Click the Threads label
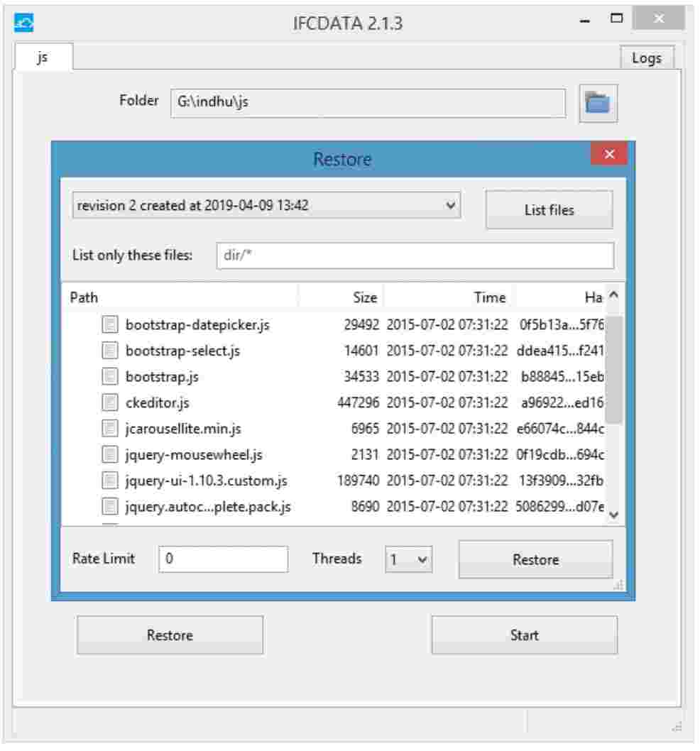This screenshot has height=751, width=700. coord(337,559)
